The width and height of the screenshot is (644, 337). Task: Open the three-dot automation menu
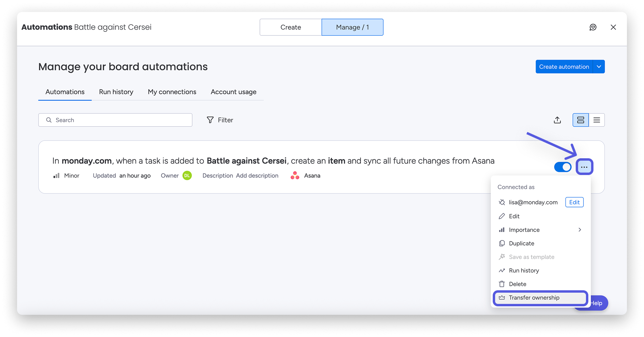pyautogui.click(x=584, y=167)
